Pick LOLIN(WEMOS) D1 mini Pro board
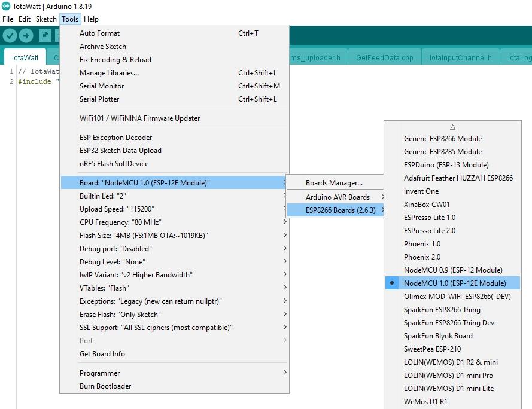The width and height of the screenshot is (532, 409). point(452,376)
